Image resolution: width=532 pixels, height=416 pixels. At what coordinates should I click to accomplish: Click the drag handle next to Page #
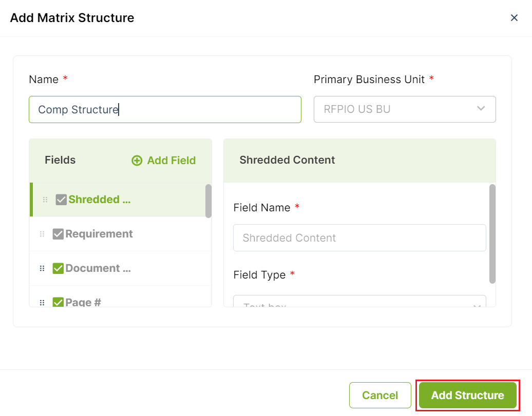point(42,303)
